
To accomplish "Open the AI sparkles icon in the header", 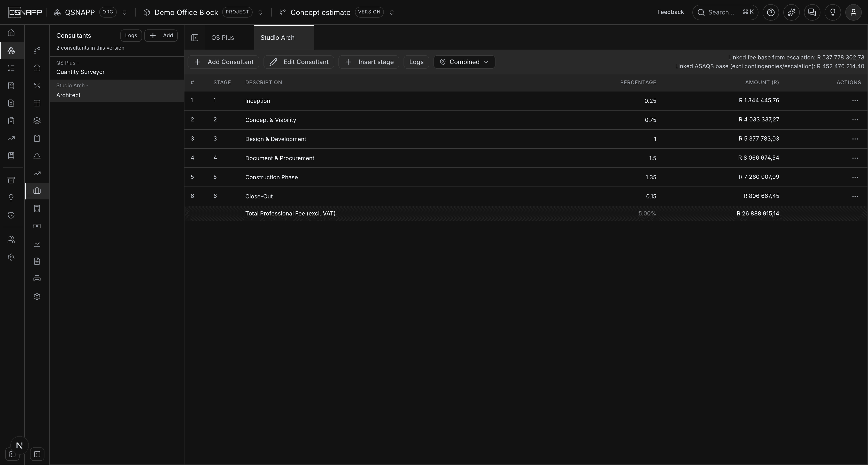I will click(792, 12).
